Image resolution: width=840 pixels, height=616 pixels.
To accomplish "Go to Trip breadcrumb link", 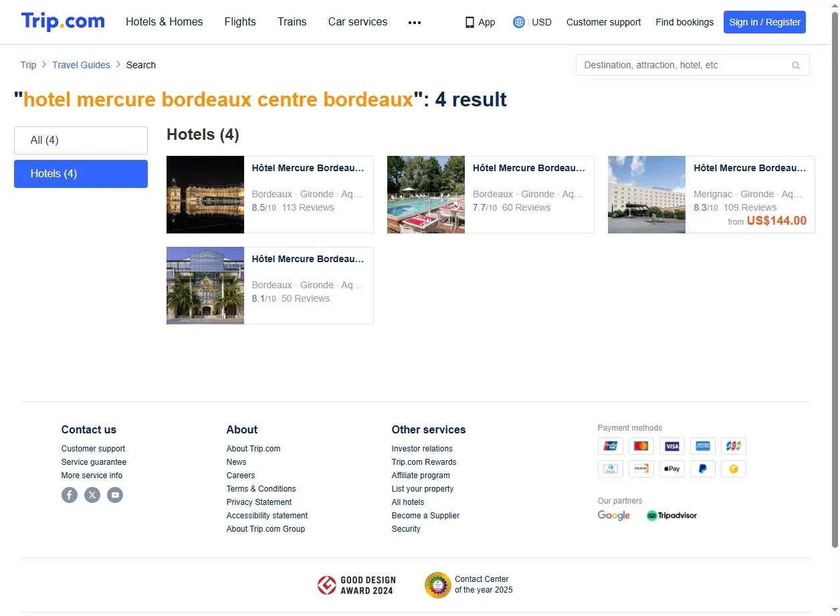I will (x=28, y=65).
